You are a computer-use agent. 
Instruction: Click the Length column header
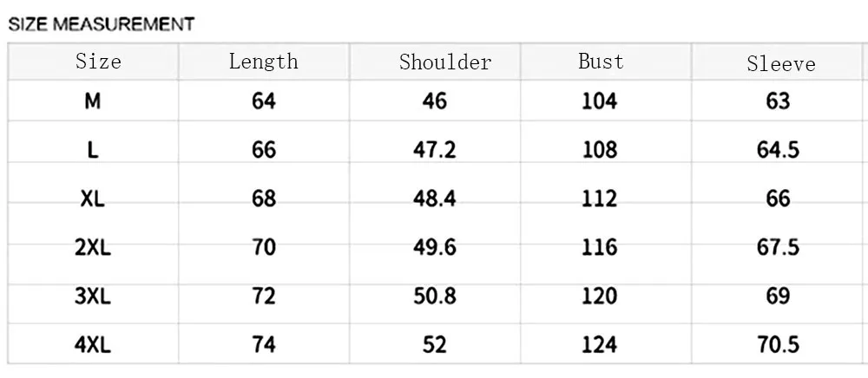264,62
